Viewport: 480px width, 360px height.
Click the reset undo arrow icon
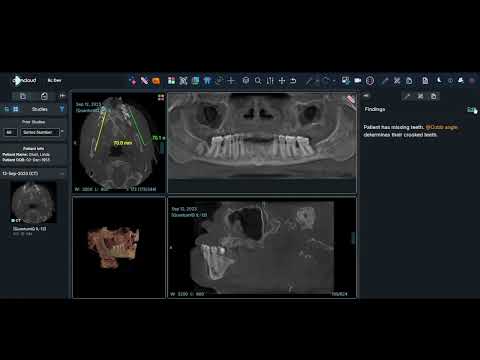pyautogui.click(x=293, y=81)
